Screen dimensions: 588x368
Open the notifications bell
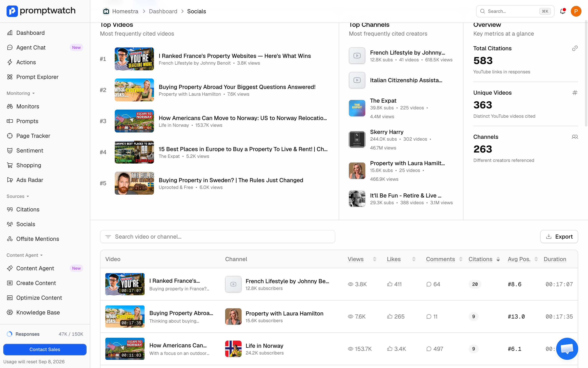562,11
